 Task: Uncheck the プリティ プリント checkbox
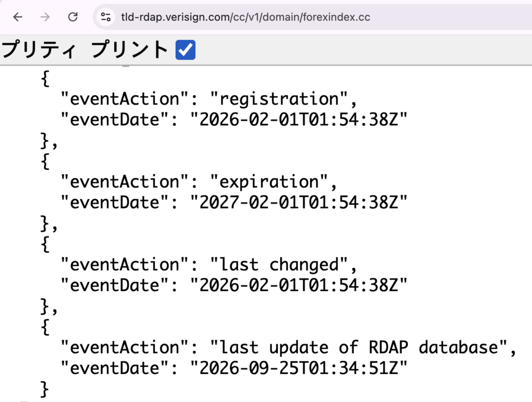[x=185, y=49]
